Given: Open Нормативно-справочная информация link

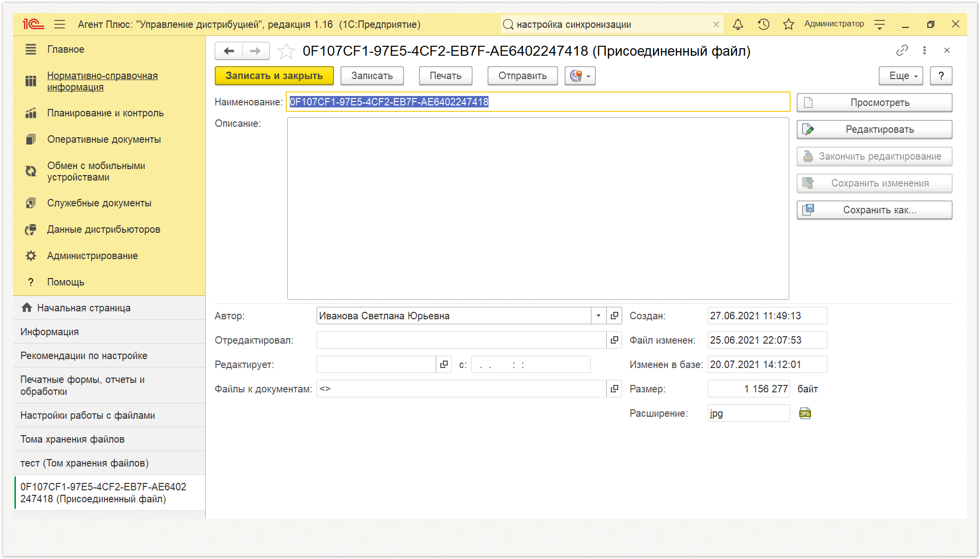Looking at the screenshot, I should click(x=102, y=81).
